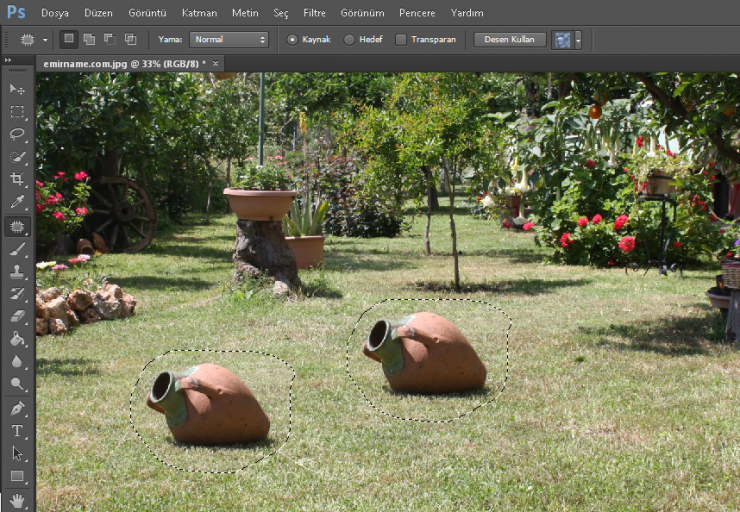The image size is (740, 512).
Task: Select the Hand tool
Action: pos(17,501)
